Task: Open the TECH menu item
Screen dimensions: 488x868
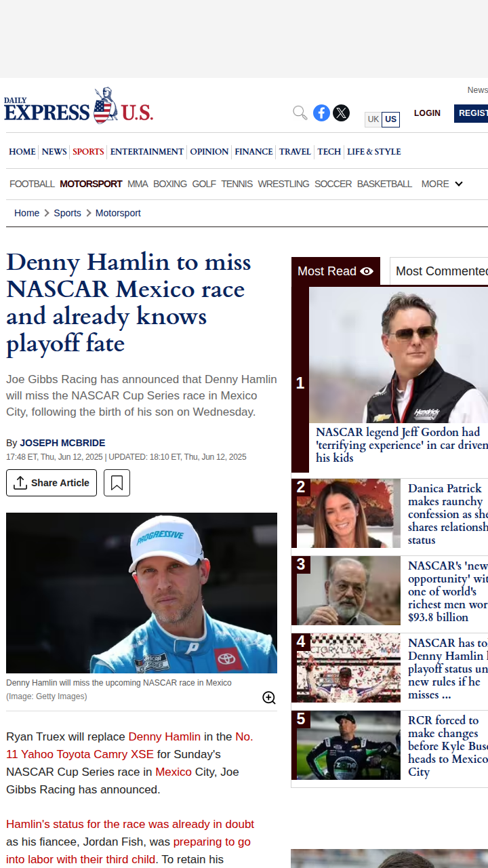Action: [329, 151]
